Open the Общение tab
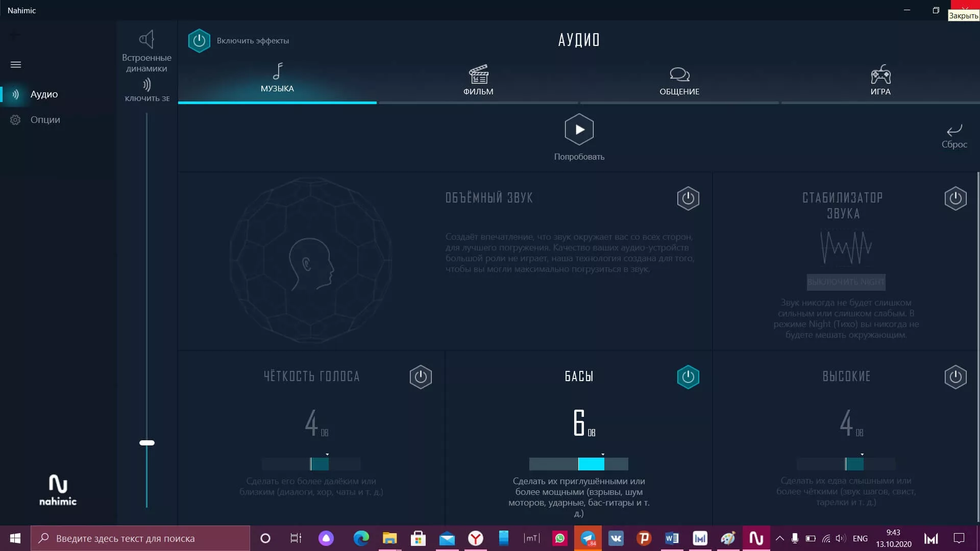The width and height of the screenshot is (980, 551). pos(679,81)
